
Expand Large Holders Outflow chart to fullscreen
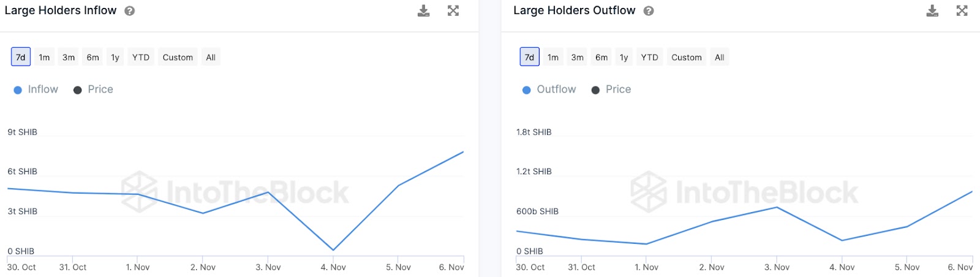[962, 11]
